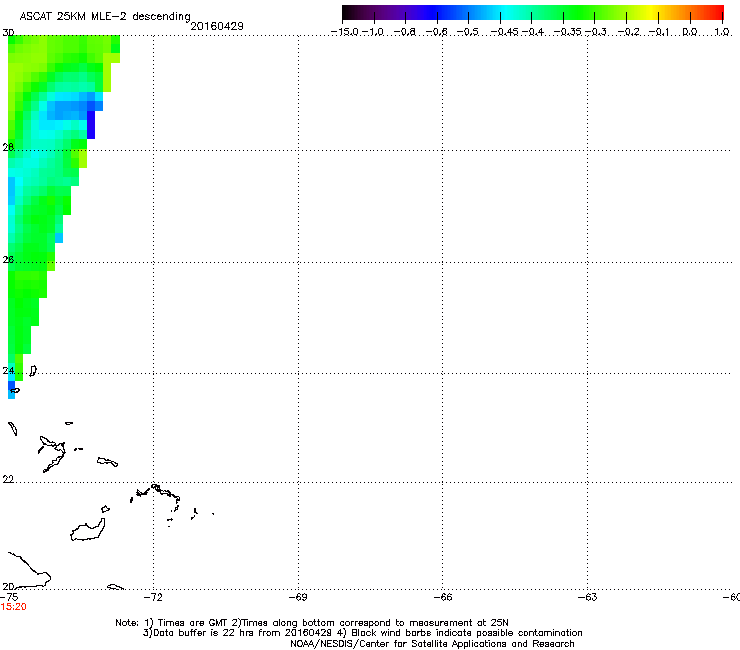Click the '0.0' color bar label

(x=690, y=32)
